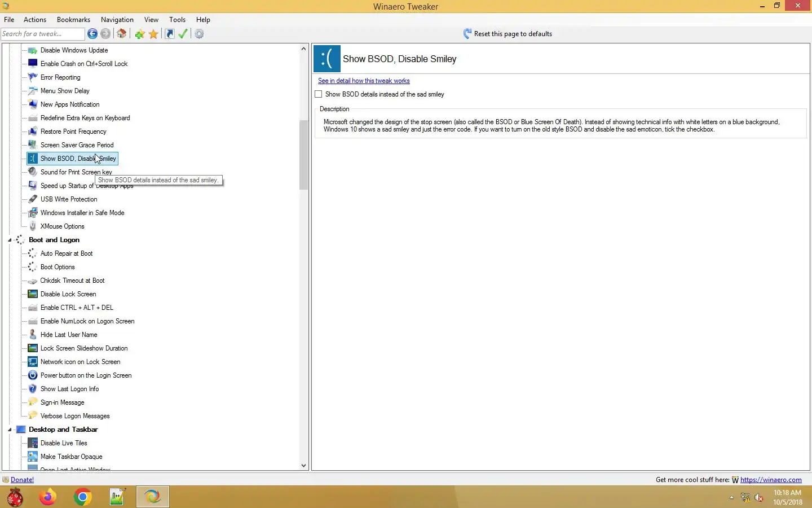
Task: Collapse the Desktop and Taskbar group
Action: pos(10,430)
